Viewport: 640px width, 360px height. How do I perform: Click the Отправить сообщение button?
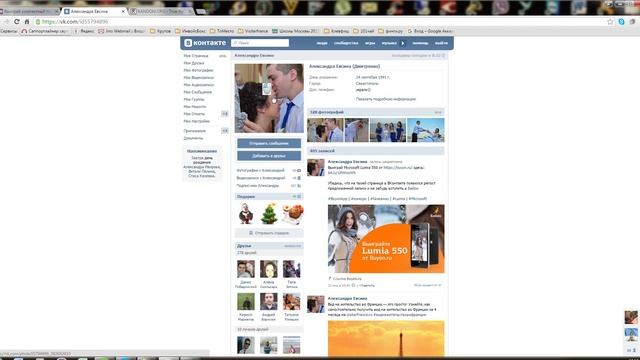click(269, 144)
